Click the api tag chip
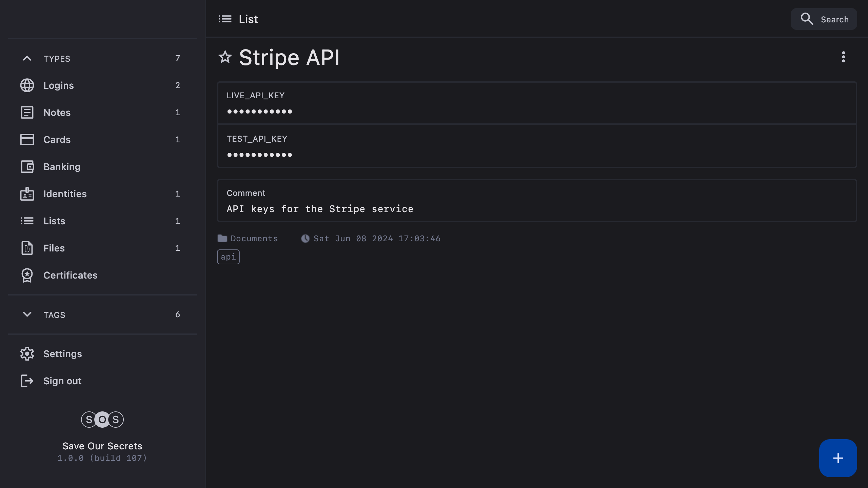The height and width of the screenshot is (488, 868). click(x=228, y=257)
